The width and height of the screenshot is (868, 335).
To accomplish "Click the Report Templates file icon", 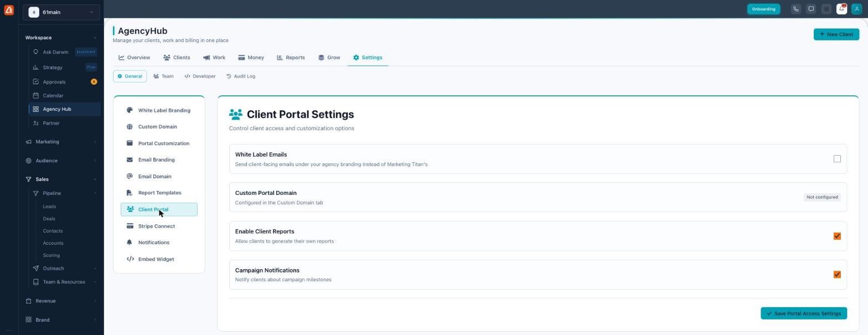I will (x=130, y=193).
